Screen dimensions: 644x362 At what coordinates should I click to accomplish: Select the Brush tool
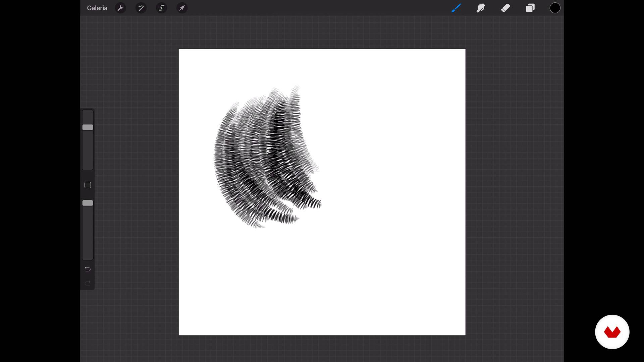456,8
